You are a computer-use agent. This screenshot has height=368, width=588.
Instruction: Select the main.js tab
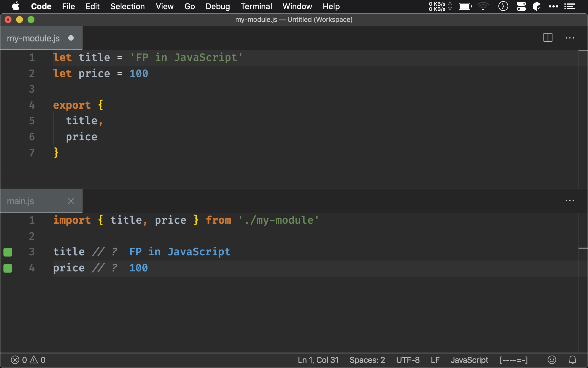click(20, 201)
